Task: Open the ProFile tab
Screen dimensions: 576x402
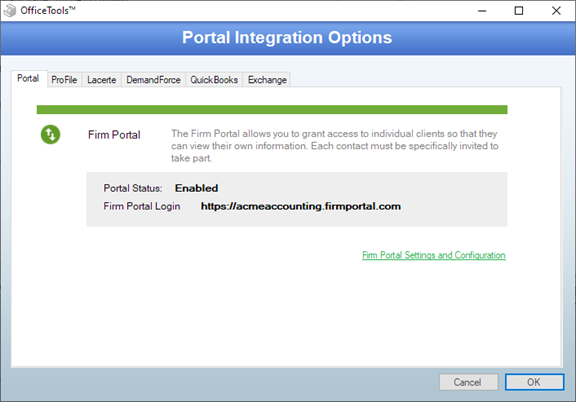Action: tap(64, 80)
